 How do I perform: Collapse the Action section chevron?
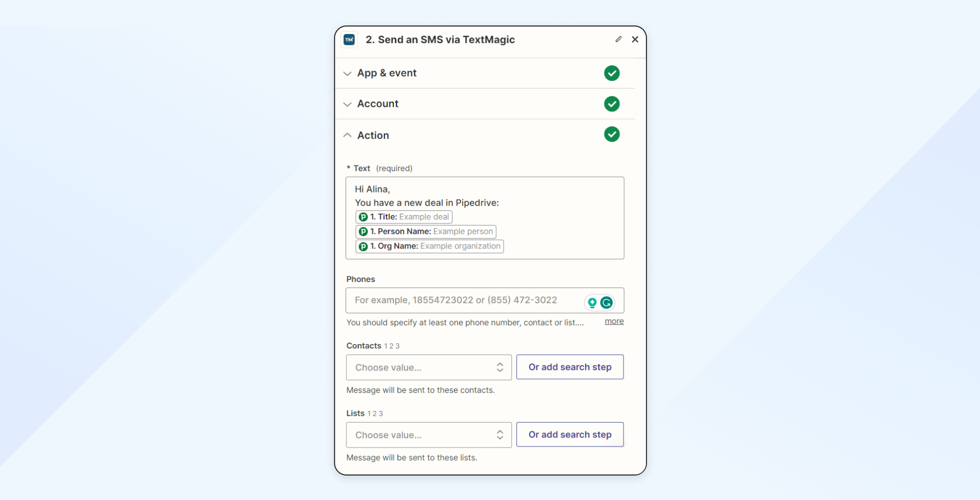347,135
